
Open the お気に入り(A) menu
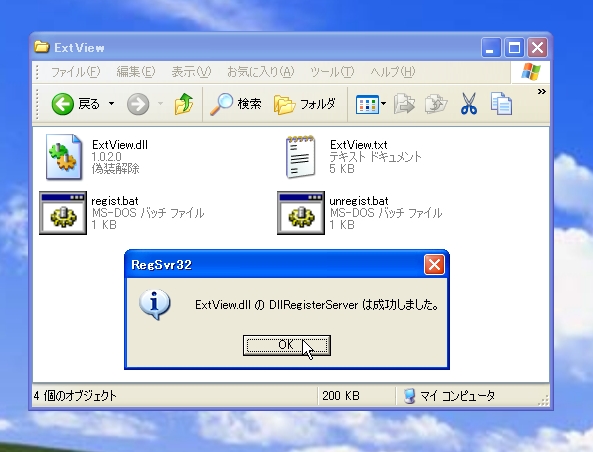point(260,71)
